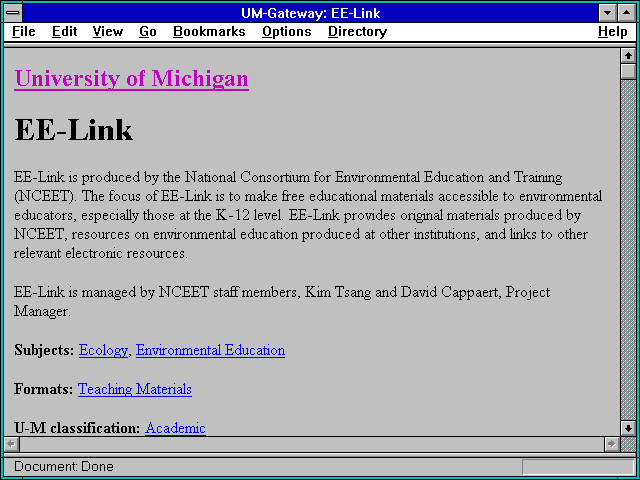640x480 pixels.
Task: Click the vertical scrollbar up arrow
Action: pos(628,56)
